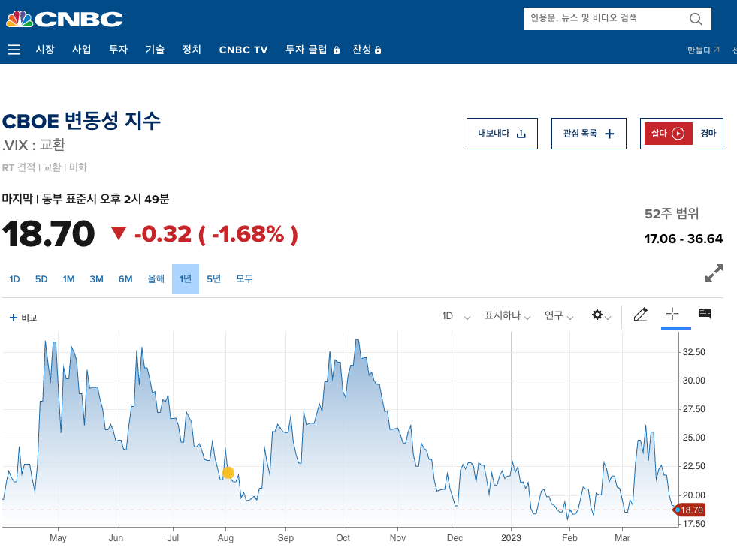Viewport: 737px width, 560px height.
Task: Select the 3M time range
Action: click(x=96, y=279)
